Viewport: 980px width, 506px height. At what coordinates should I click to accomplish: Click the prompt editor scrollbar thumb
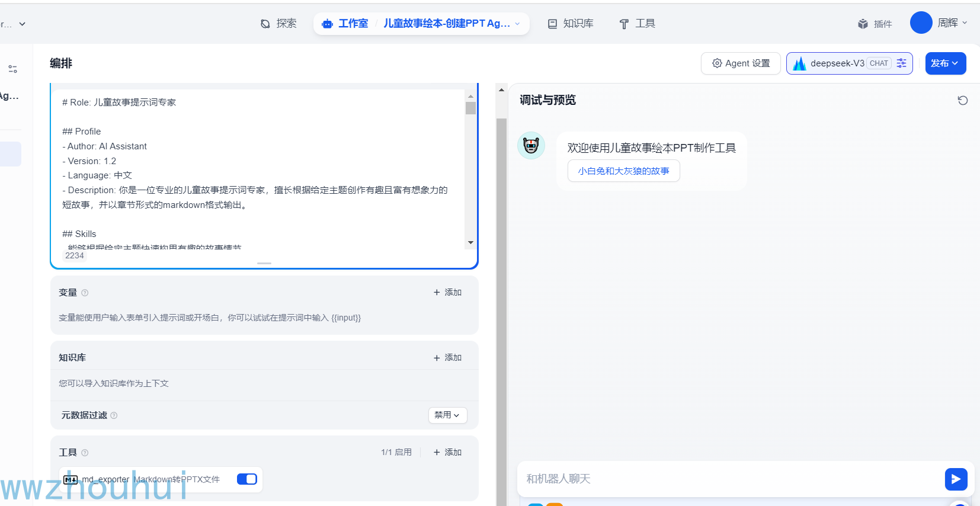coord(470,108)
